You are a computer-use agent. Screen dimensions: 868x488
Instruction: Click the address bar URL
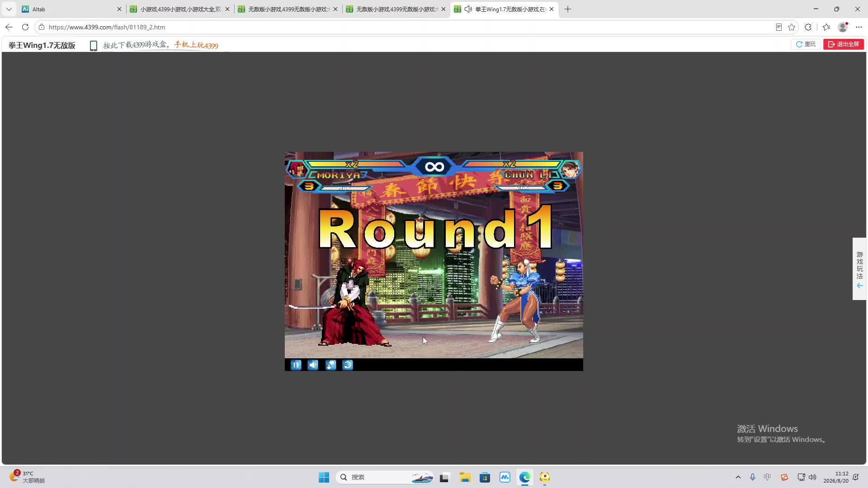[107, 27]
